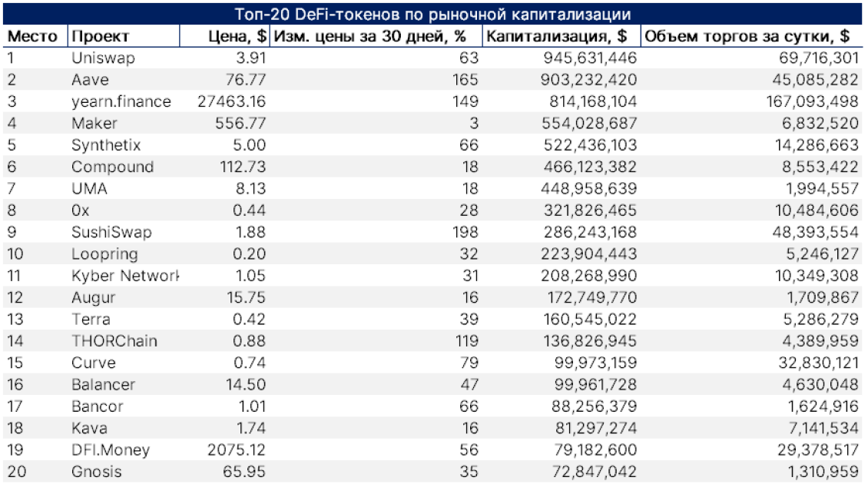The height and width of the screenshot is (484, 868).
Task: Click the 'Цена, $' column header
Action: (237, 37)
